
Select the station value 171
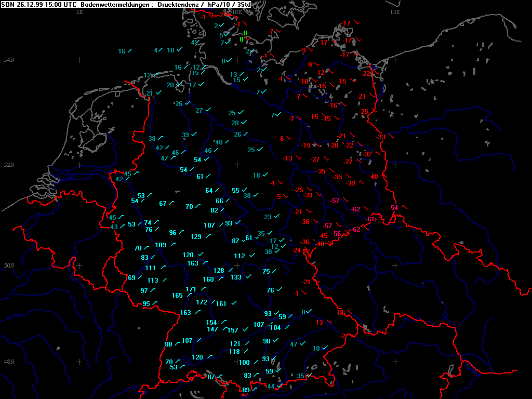coord(191,289)
